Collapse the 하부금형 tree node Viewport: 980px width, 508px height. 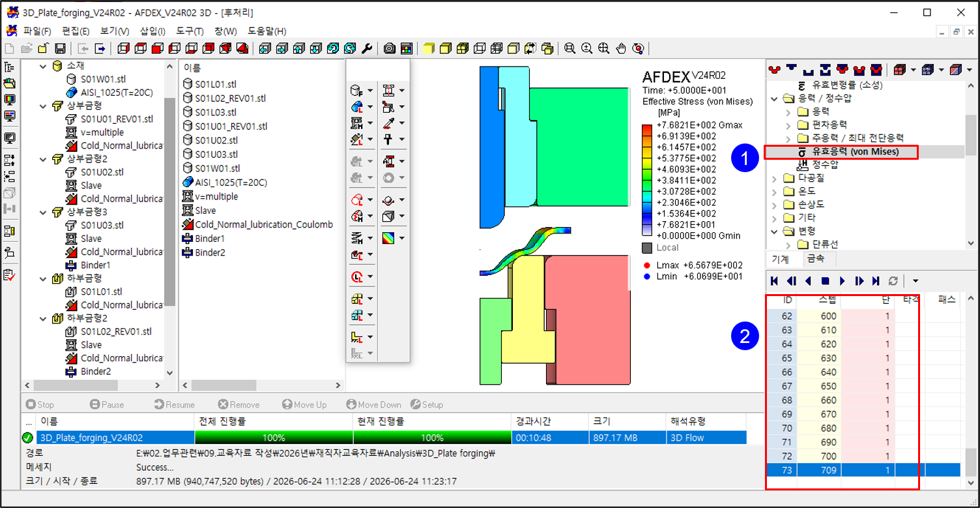pos(44,278)
